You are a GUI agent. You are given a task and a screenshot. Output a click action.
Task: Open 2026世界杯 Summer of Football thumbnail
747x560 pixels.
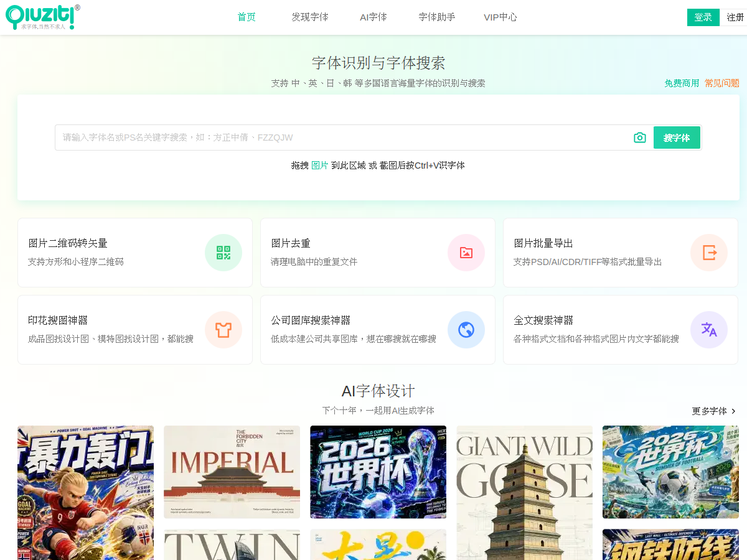(x=670, y=472)
